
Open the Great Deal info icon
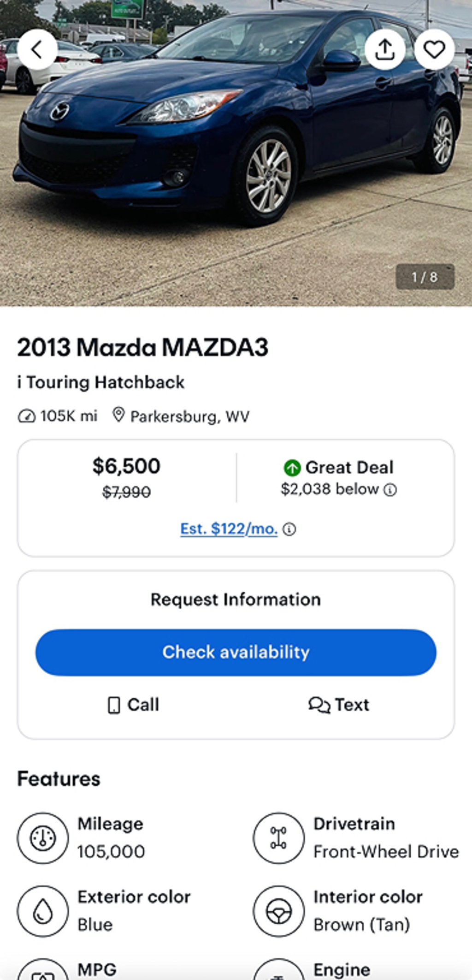[x=390, y=490]
